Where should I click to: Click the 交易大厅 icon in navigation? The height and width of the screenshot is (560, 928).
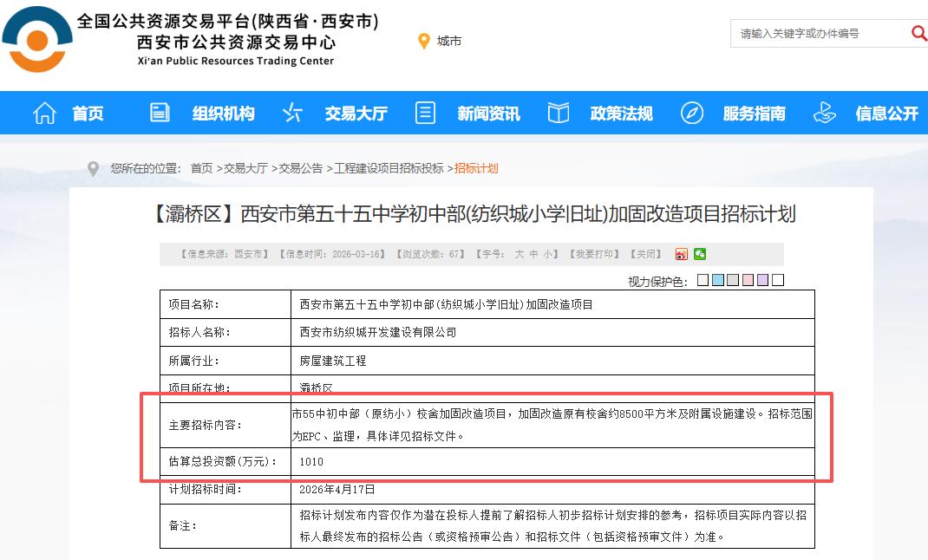[291, 112]
